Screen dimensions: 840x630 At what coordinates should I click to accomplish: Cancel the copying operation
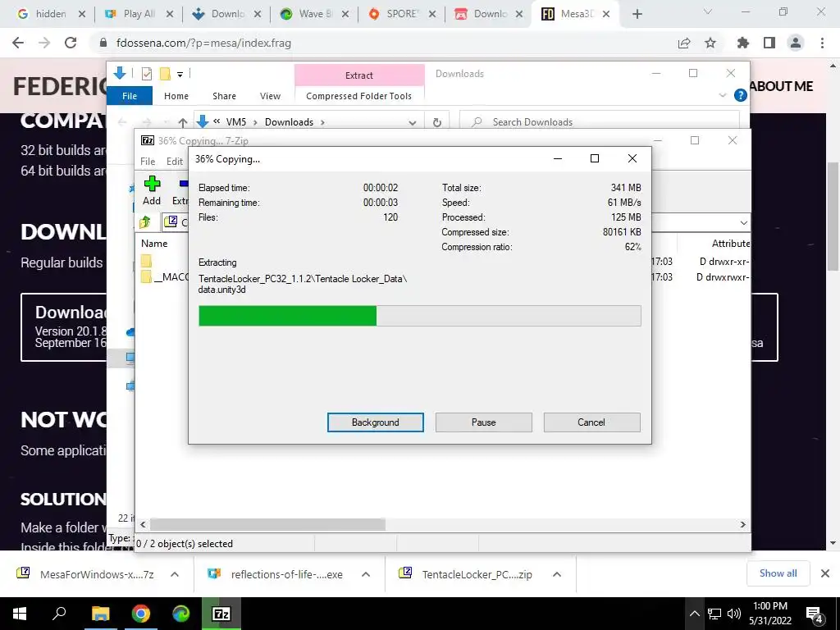click(591, 422)
